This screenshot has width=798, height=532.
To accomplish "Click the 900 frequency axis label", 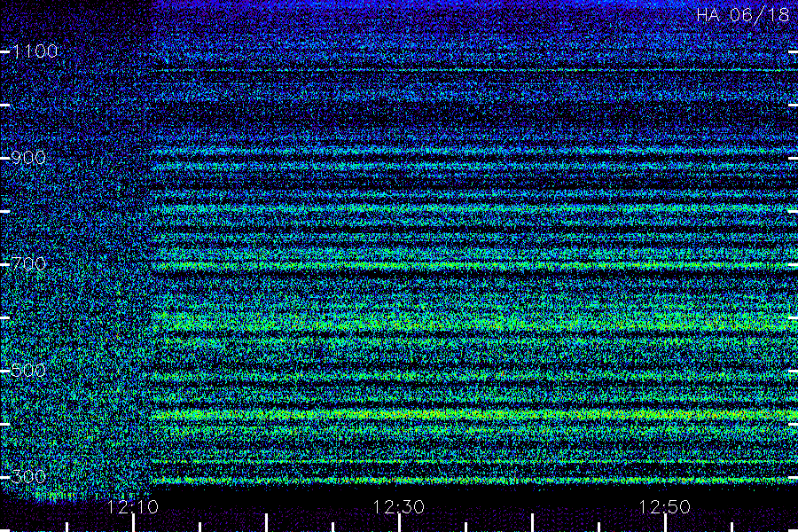I will pyautogui.click(x=28, y=157).
